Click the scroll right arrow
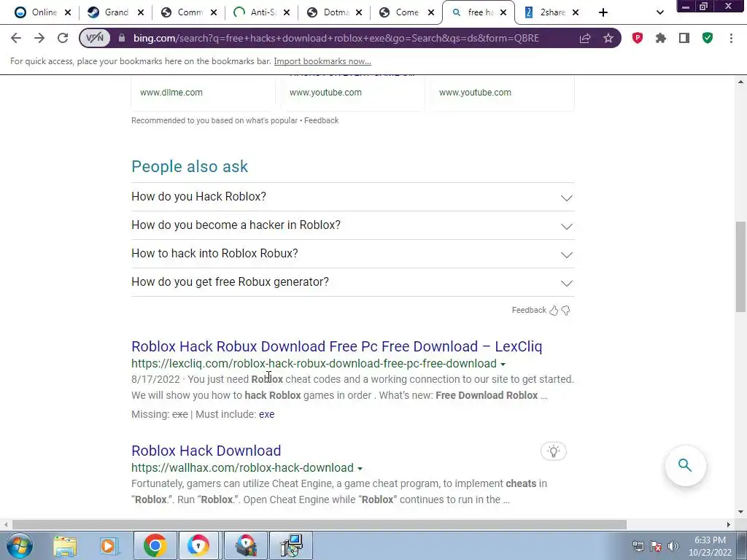Viewport: 747px width, 560px height. pyautogui.click(x=729, y=524)
